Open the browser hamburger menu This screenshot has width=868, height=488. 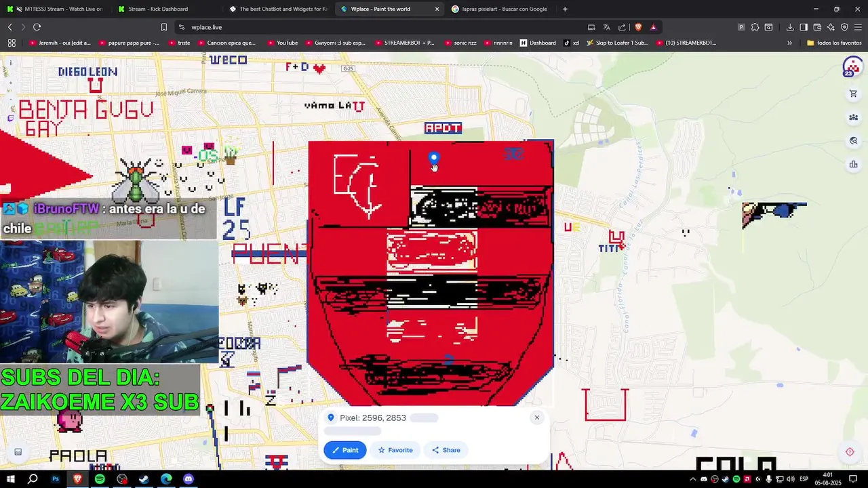858,27
